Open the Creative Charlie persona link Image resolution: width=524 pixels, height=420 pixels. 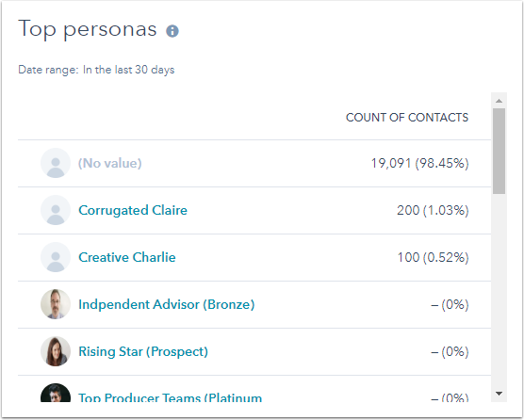[127, 257]
